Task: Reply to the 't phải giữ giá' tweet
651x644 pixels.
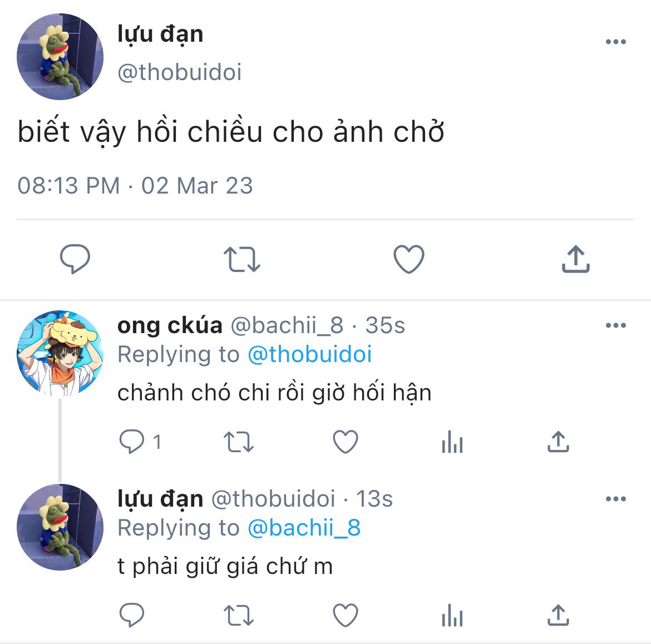Action: 132,615
